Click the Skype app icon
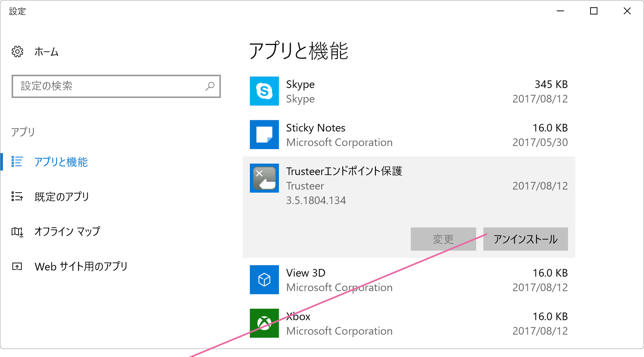This screenshot has height=357, width=644. (264, 91)
